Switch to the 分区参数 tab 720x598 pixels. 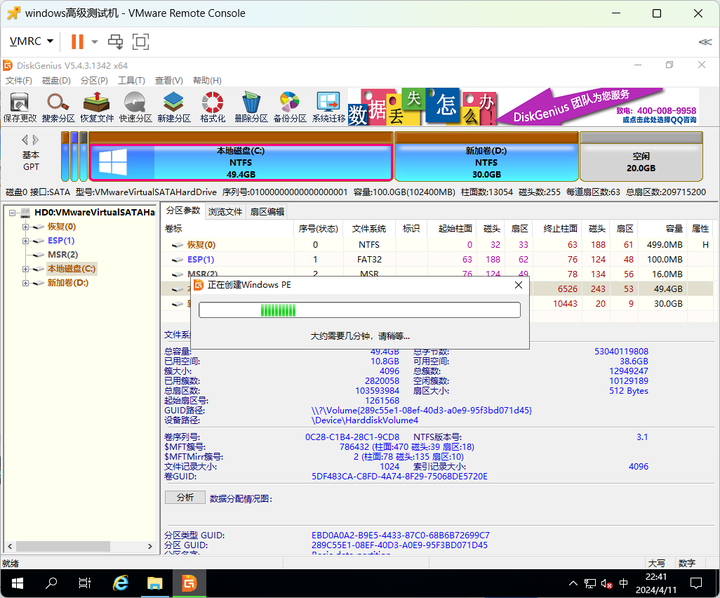[183, 210]
